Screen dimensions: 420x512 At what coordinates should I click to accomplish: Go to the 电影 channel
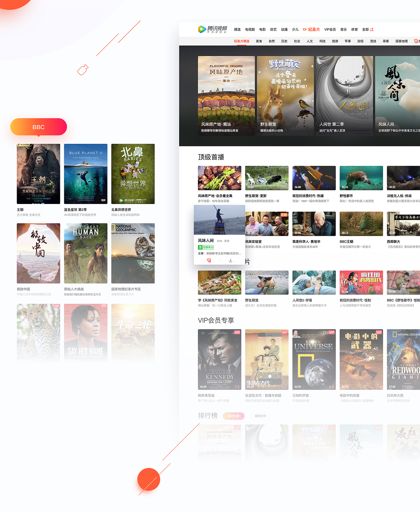pos(262,30)
